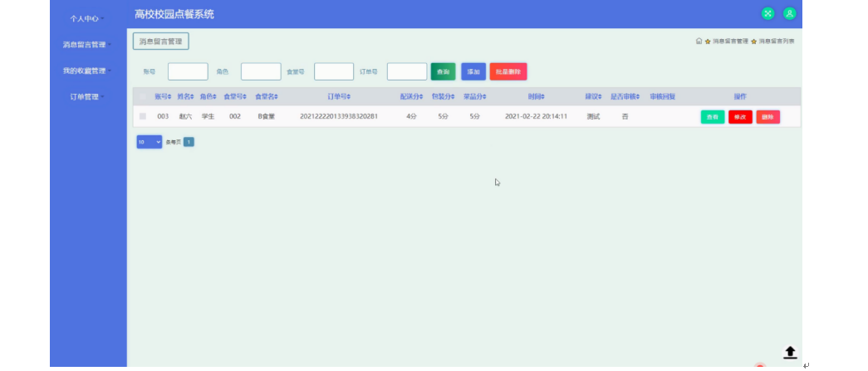Tick the select-all checkbox in table header

point(143,97)
